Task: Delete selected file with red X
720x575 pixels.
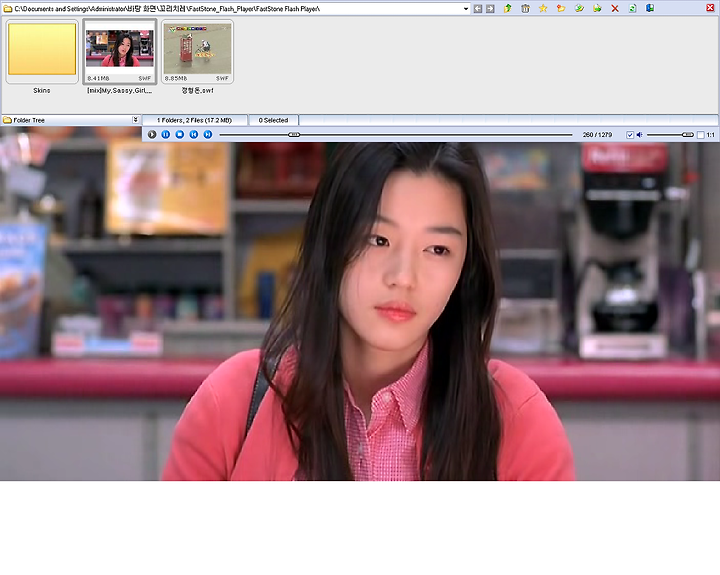Action: 615,8
